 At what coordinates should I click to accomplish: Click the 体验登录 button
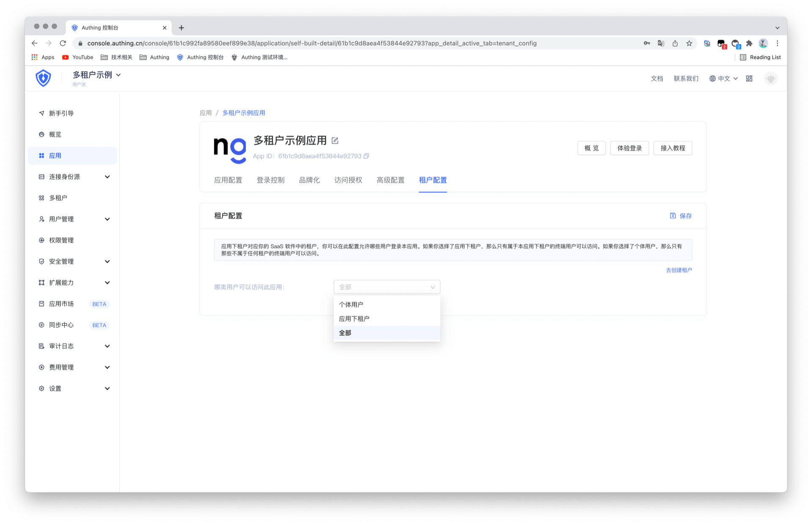(x=629, y=148)
